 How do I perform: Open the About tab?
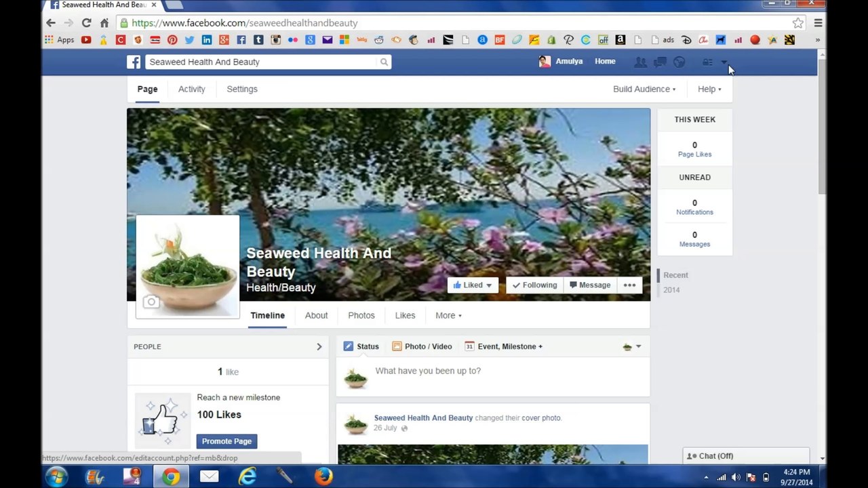[316, 315]
